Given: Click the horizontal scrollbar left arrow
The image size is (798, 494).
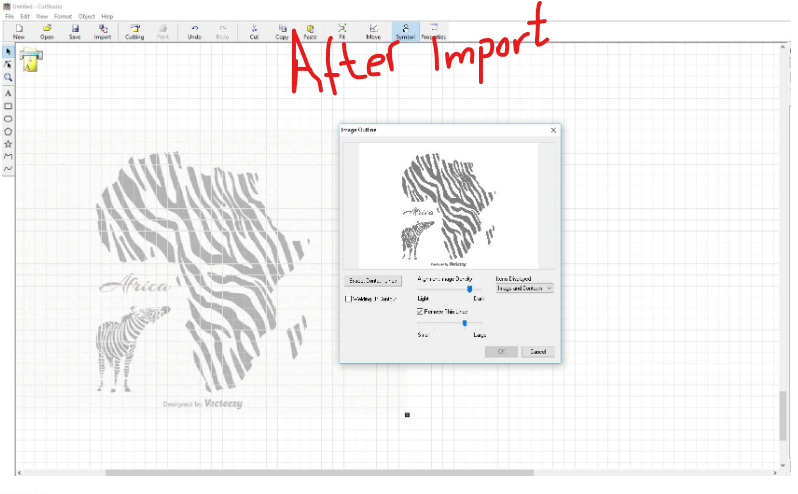Looking at the screenshot, I should point(19,473).
